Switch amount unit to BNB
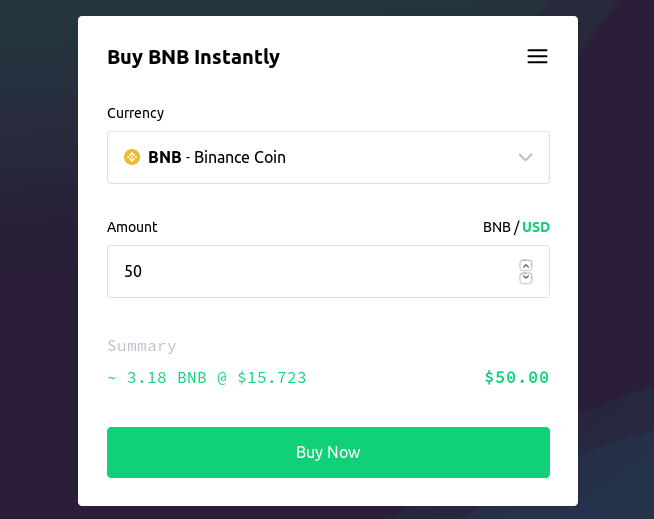 click(496, 227)
